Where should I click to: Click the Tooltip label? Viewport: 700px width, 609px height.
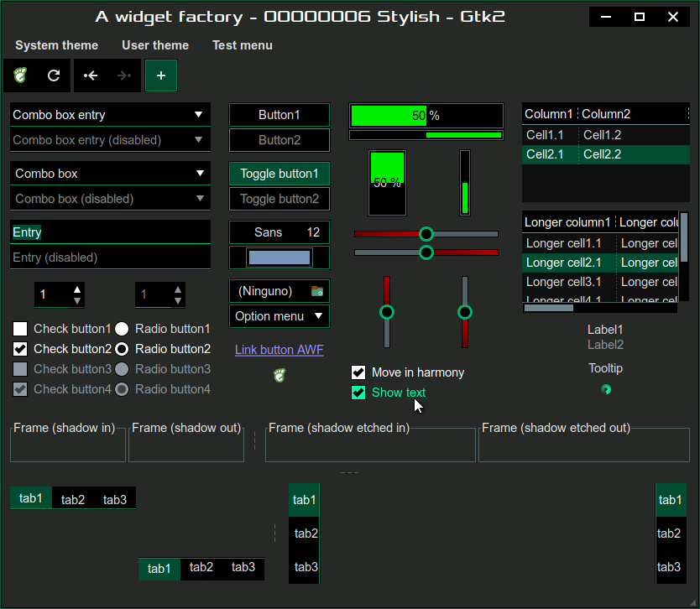[605, 368]
